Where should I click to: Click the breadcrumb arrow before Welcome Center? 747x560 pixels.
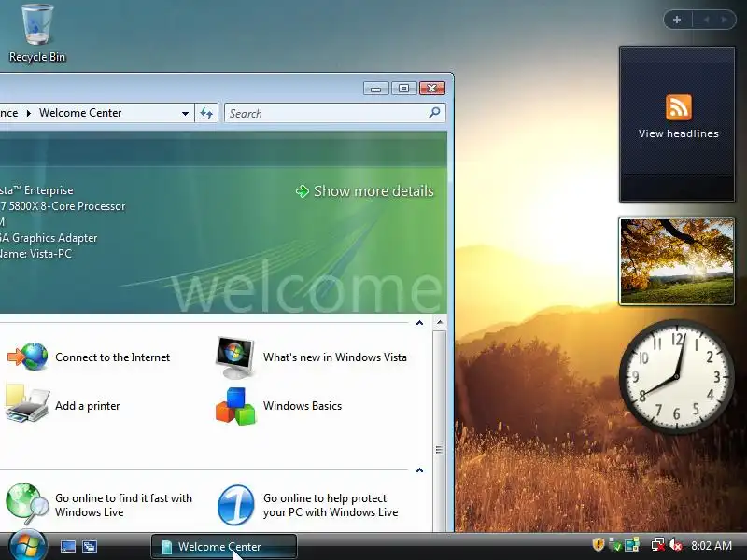29,113
